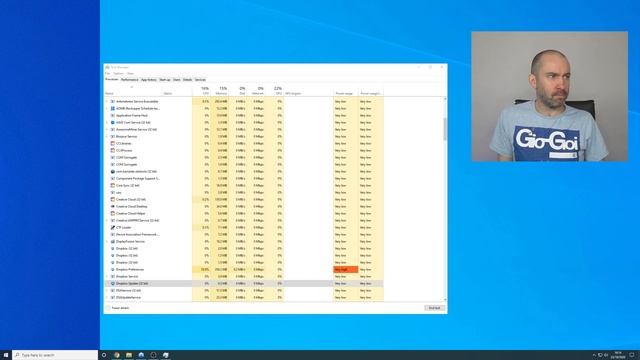Switch to the Start-up tab
This screenshot has width=640, height=360.
pyautogui.click(x=165, y=80)
